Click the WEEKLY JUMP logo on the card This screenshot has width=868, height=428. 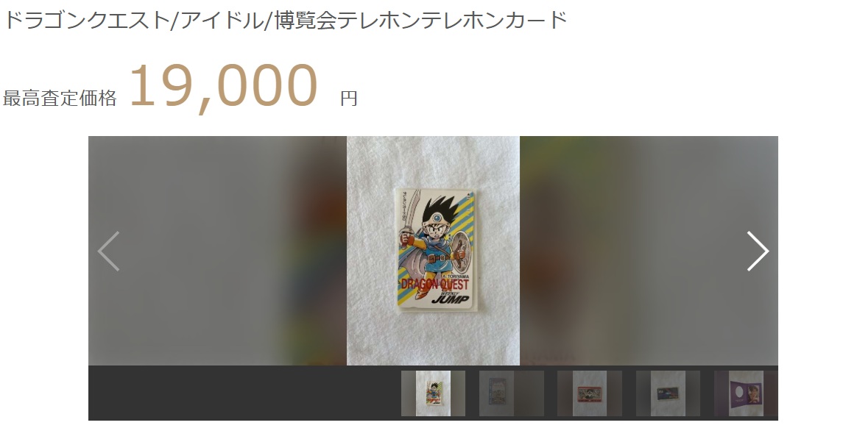449,298
